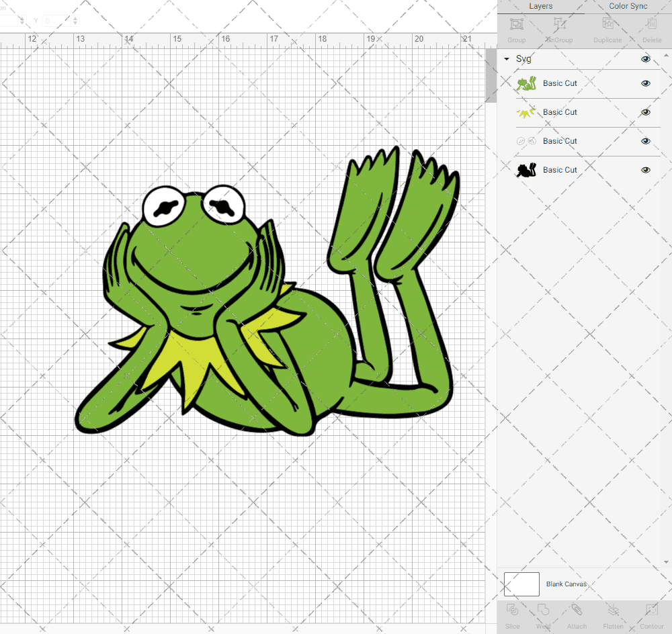This screenshot has width=672, height=634.
Task: Click the Delete trash icon
Action: coord(652,24)
